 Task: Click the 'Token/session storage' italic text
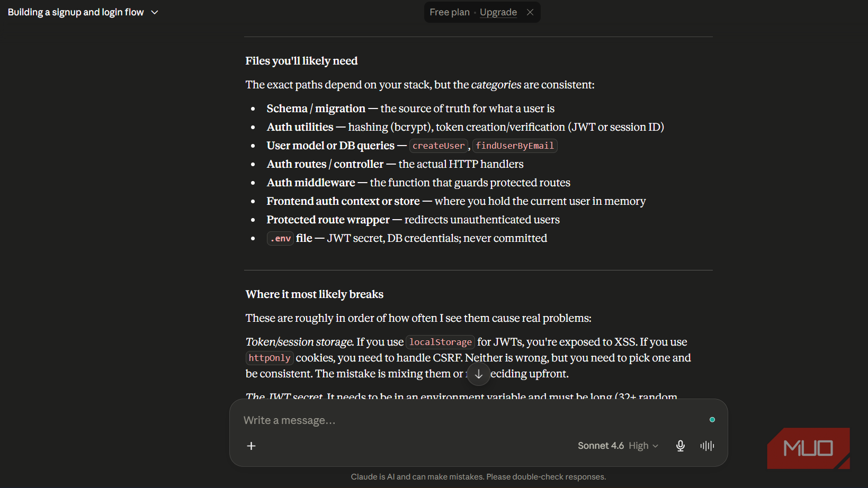coord(300,342)
